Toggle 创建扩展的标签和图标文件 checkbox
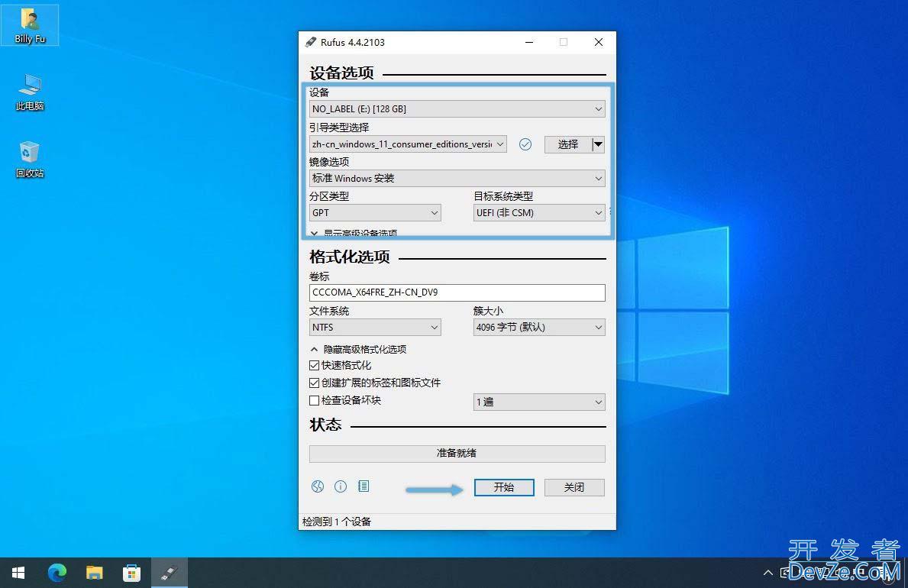908x588 pixels. coord(315,383)
